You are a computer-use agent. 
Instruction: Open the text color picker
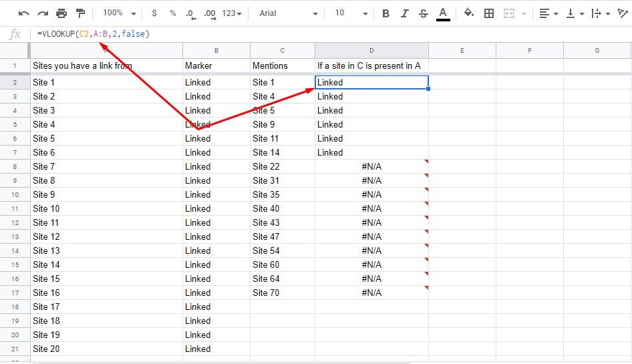click(x=442, y=14)
